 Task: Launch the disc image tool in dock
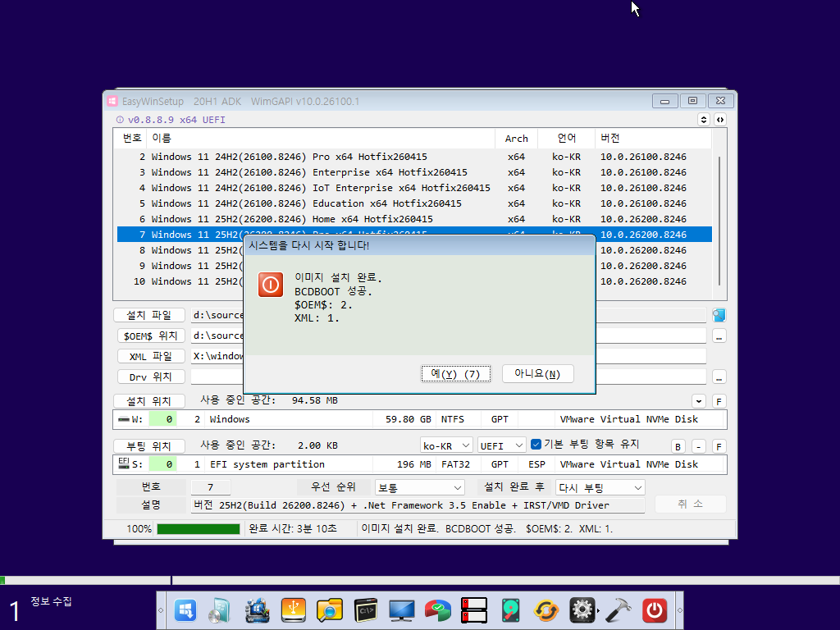coord(220,610)
